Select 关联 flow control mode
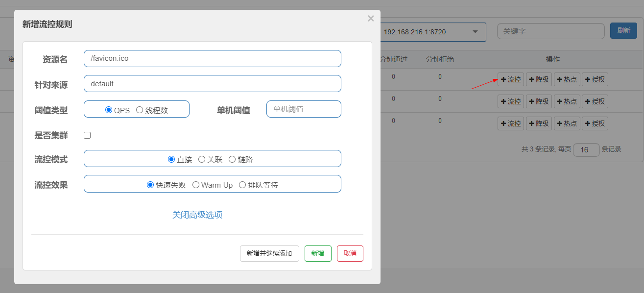Viewport: 644px width, 293px height. 202,159
